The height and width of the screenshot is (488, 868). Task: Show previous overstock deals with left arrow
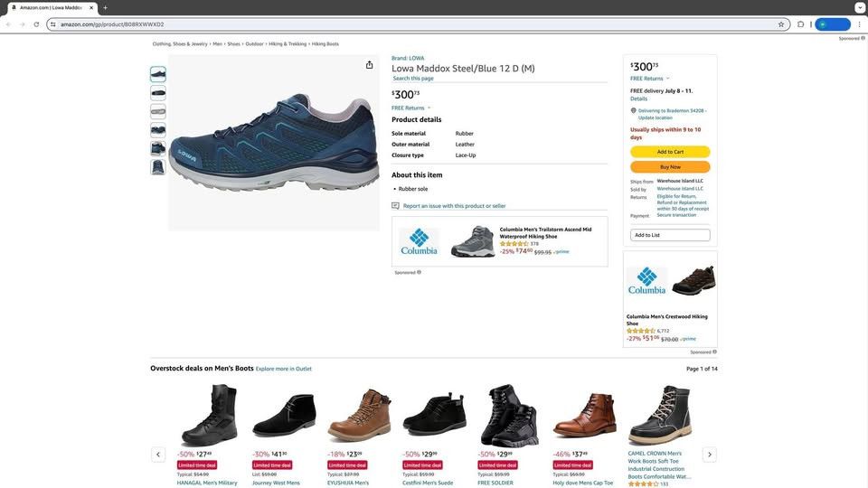[157, 455]
